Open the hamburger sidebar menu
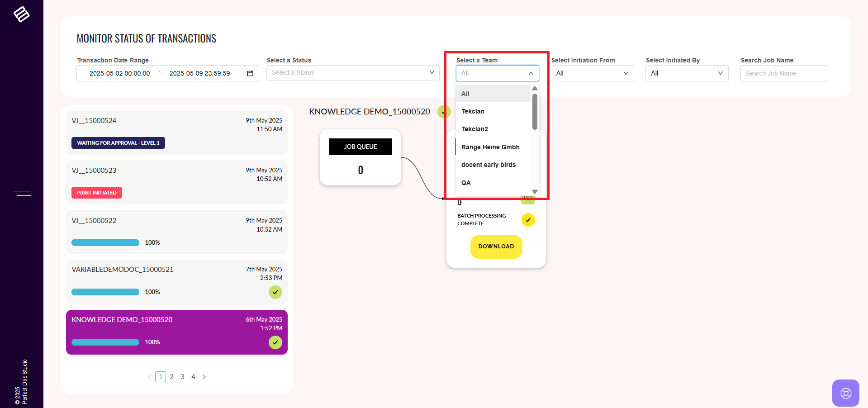The height and width of the screenshot is (408, 868). coord(22,191)
